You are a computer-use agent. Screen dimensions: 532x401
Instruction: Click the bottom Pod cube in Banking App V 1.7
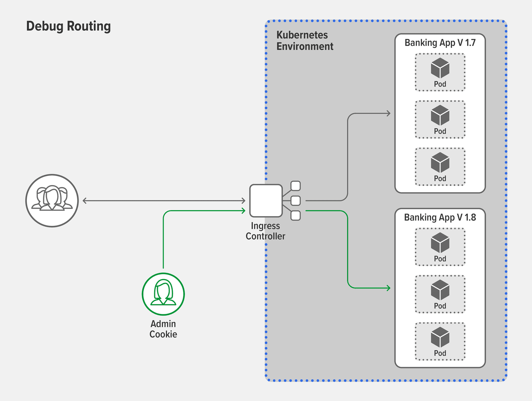click(x=440, y=162)
